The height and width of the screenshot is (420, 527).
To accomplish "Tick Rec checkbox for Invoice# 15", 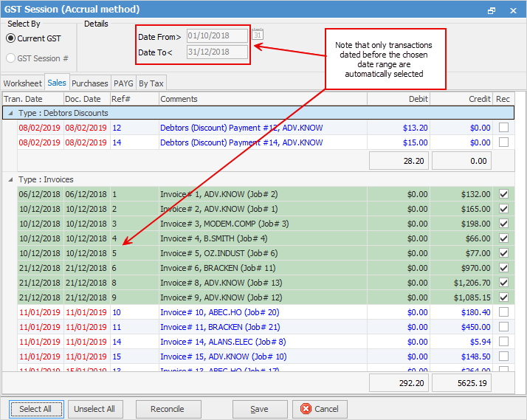I will pyautogui.click(x=503, y=357).
